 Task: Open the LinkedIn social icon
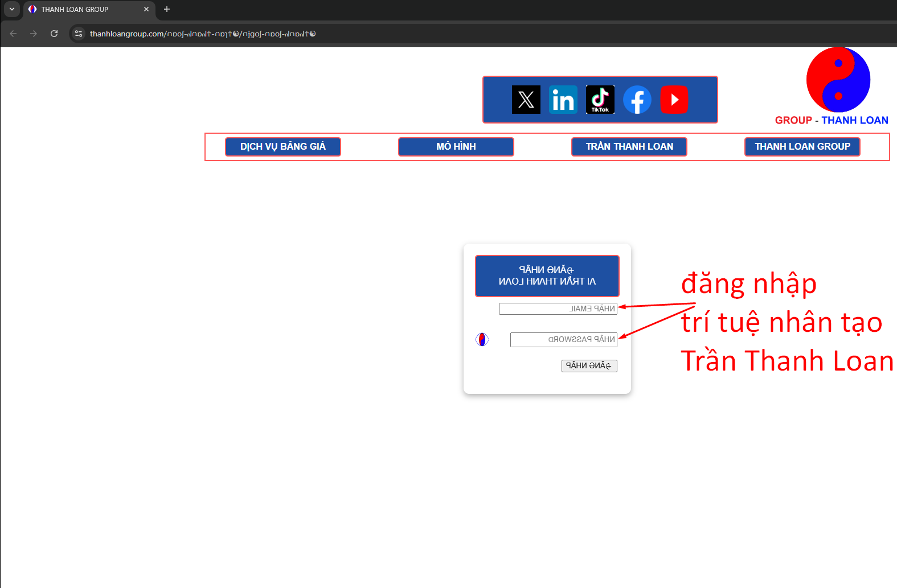click(x=563, y=100)
